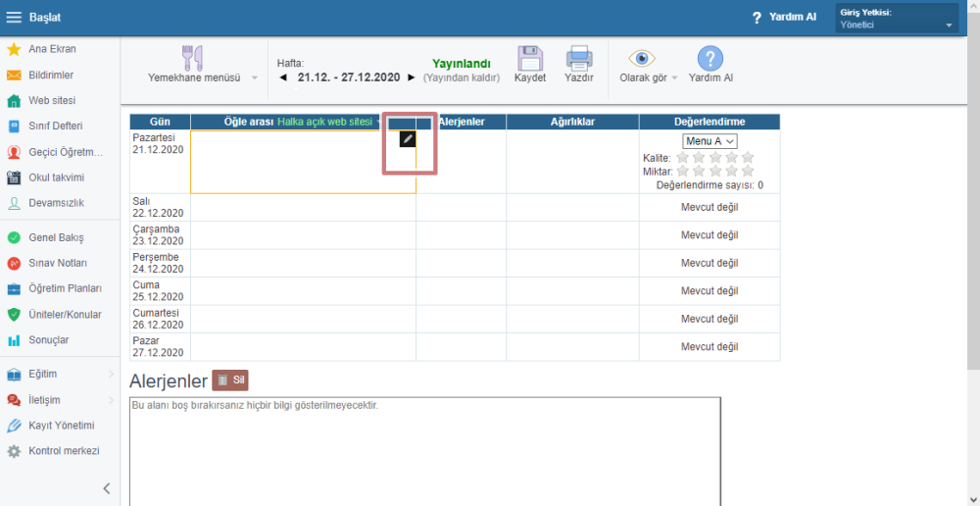This screenshot has width=980, height=506.
Task: Click the Çarşamba 23.12.2020 day label
Action: (x=158, y=235)
